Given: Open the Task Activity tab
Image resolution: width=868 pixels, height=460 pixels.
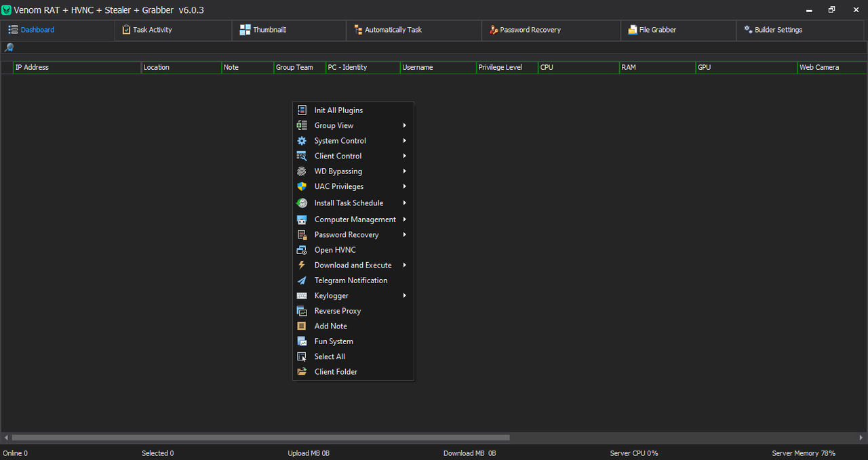Looking at the screenshot, I should pyautogui.click(x=173, y=30).
